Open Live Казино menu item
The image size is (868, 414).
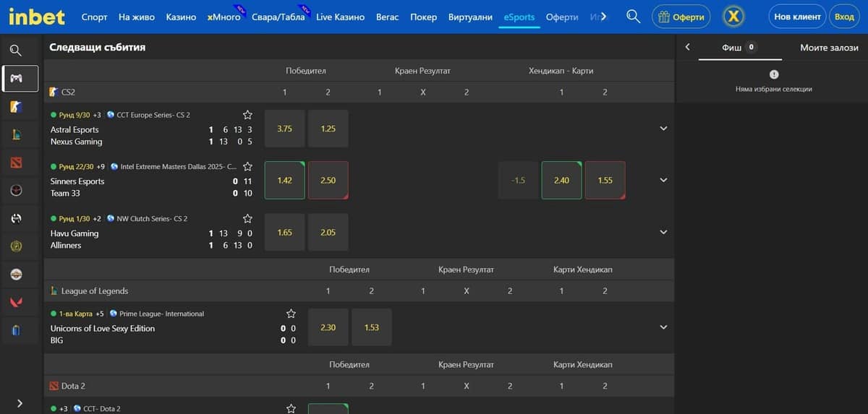[x=341, y=17]
